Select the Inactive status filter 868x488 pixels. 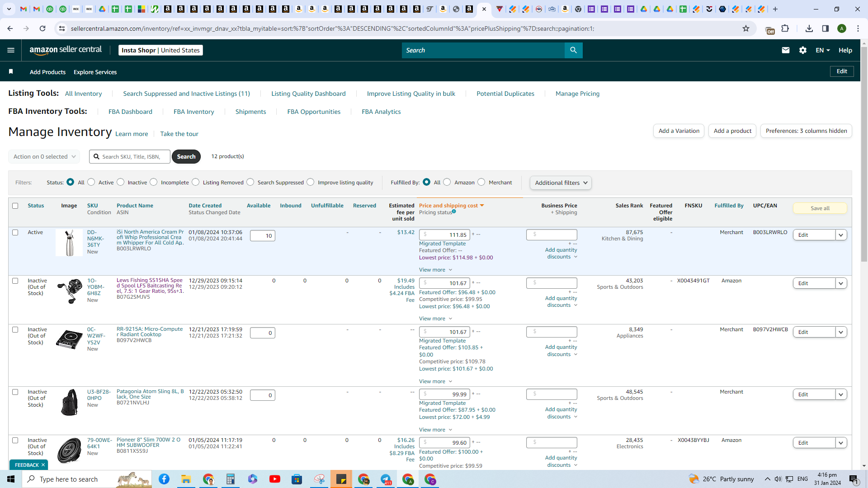tap(121, 182)
